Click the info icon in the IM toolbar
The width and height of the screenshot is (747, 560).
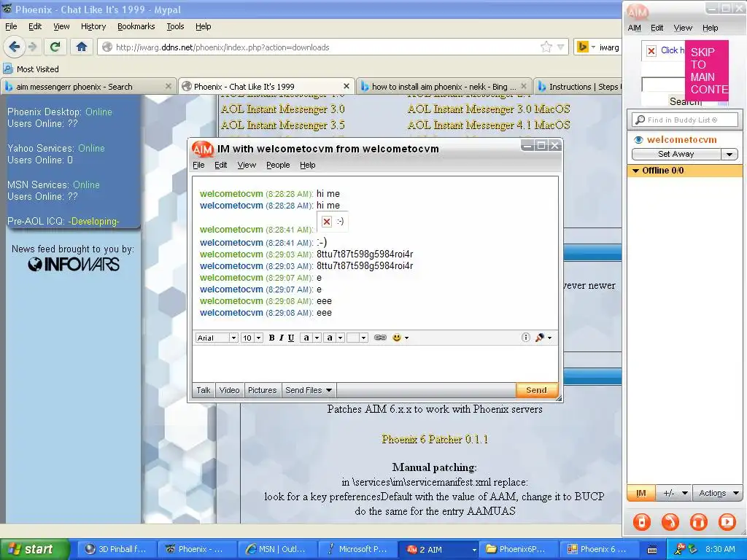click(525, 337)
